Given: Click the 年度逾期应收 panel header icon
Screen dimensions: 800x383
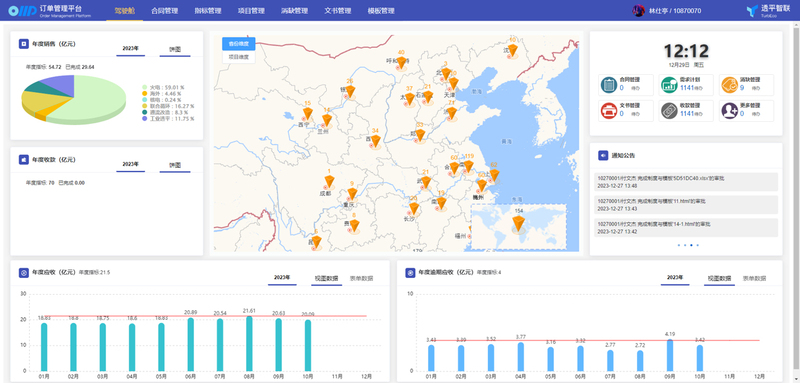Looking at the screenshot, I should 410,273.
